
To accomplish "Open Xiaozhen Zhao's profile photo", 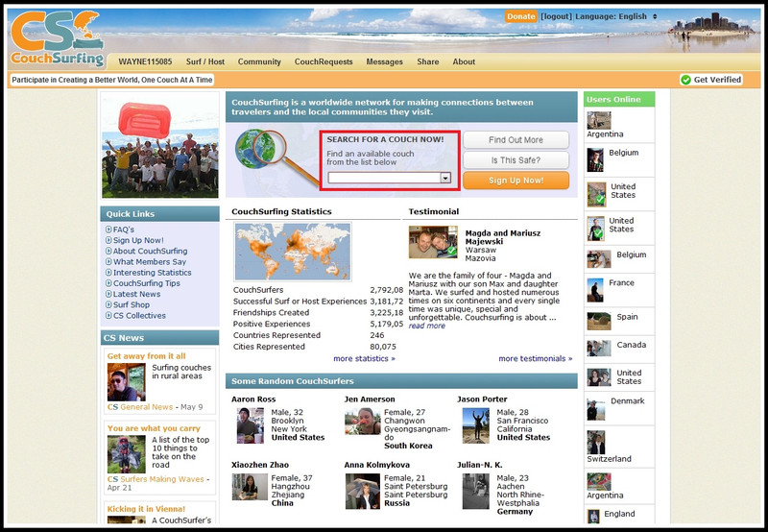I will coord(250,487).
